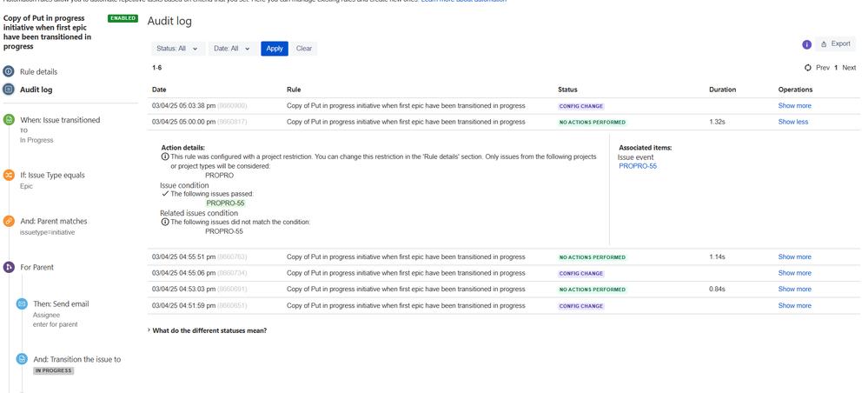Select the orange Issue Type equals condition icon
Screen dimensions: 868x393
(9, 175)
